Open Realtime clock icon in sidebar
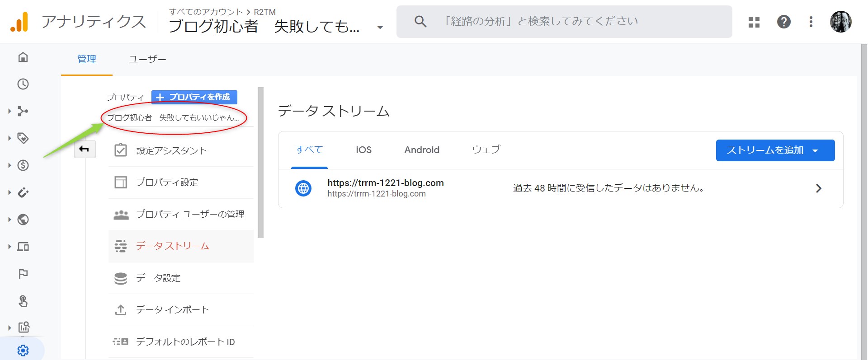 pos(23,84)
